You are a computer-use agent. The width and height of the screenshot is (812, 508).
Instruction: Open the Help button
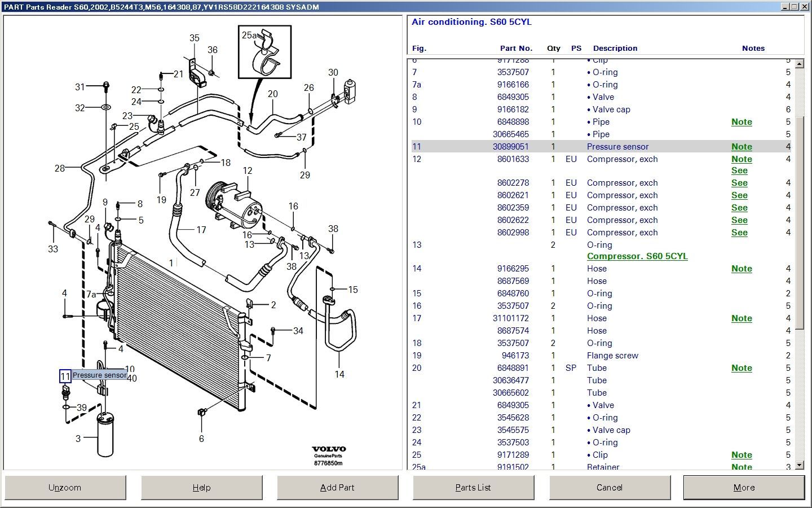coord(201,488)
